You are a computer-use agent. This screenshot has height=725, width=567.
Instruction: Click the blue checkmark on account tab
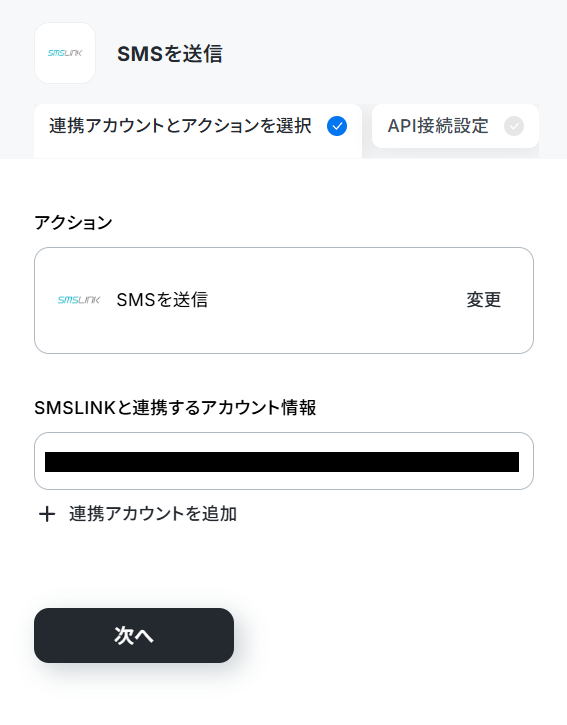coord(337,126)
